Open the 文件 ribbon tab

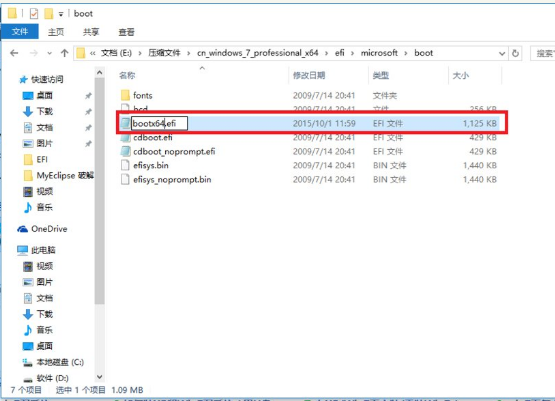(x=20, y=32)
